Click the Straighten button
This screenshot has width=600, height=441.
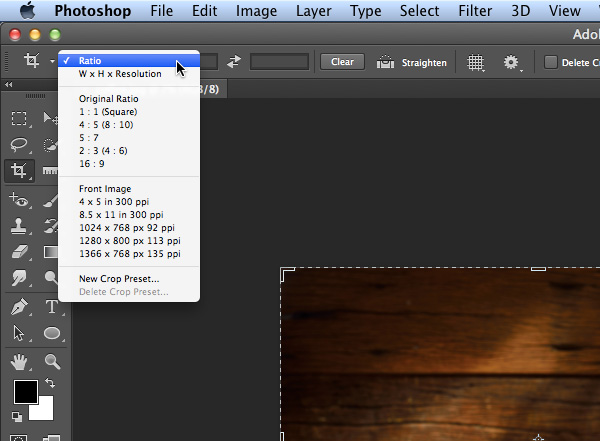[x=412, y=62]
